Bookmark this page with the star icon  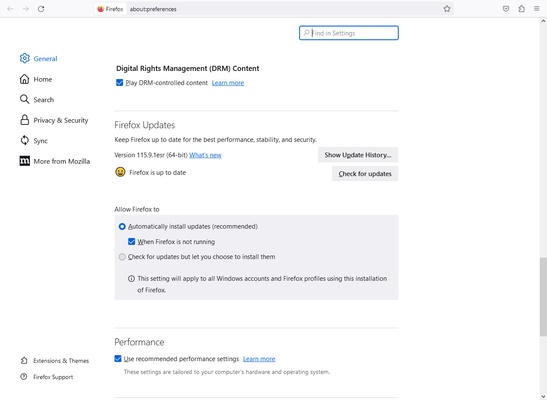447,9
